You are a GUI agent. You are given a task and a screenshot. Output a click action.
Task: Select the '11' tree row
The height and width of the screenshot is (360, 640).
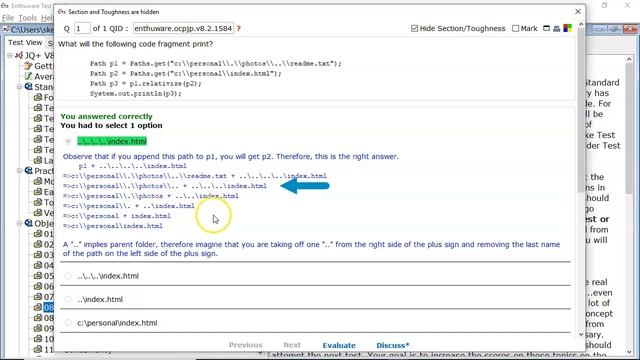[x=49, y=349]
